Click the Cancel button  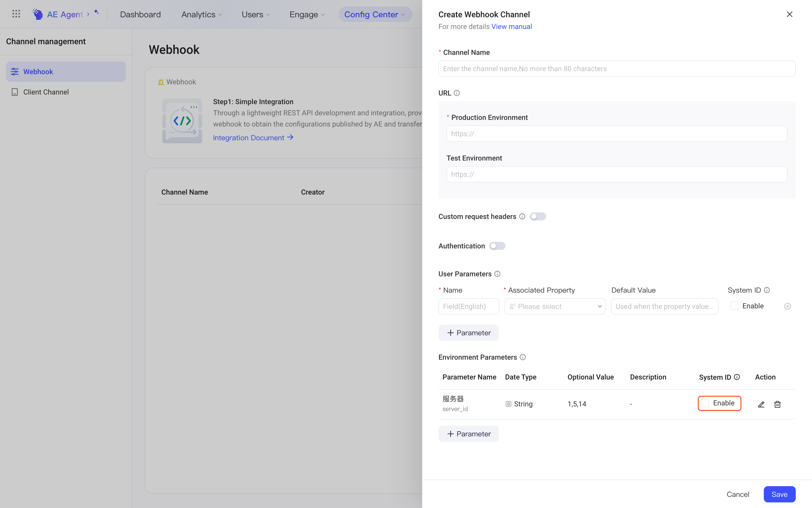[737, 494]
